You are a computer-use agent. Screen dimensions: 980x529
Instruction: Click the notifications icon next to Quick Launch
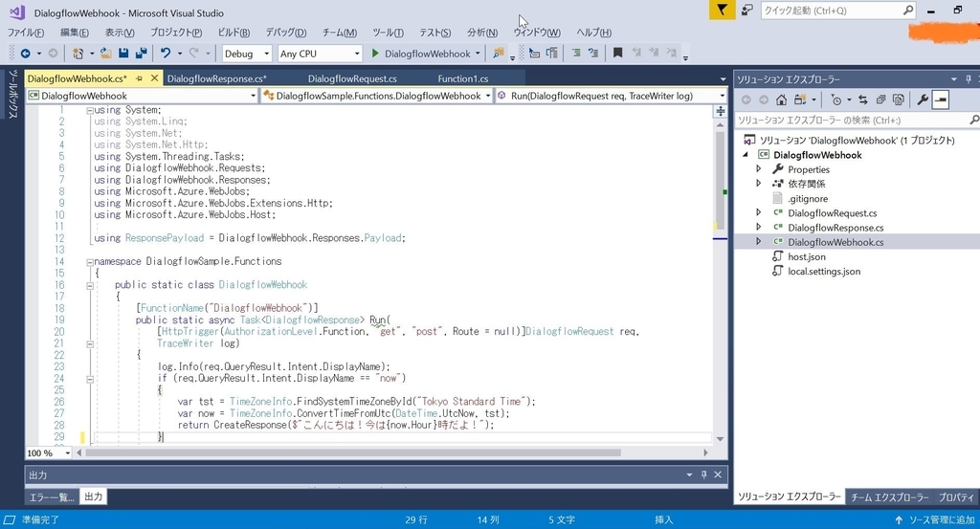pos(746,10)
